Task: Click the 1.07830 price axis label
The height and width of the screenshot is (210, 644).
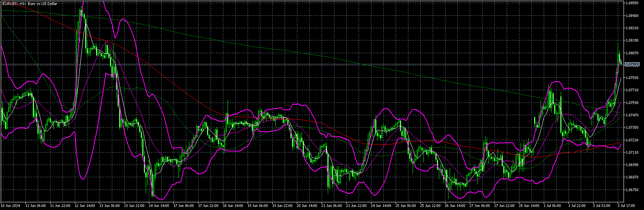Action: (x=633, y=77)
